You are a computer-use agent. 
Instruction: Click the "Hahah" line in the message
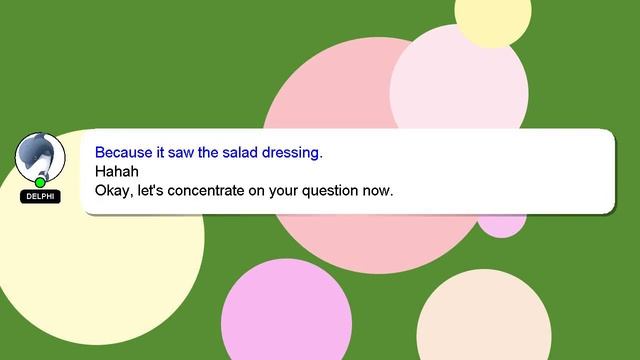click(x=117, y=171)
